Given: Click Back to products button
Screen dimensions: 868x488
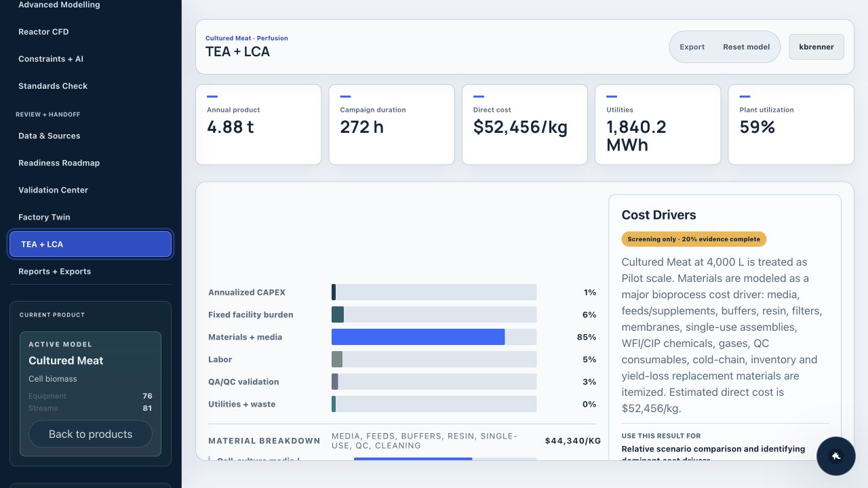Looking at the screenshot, I should [x=90, y=434].
